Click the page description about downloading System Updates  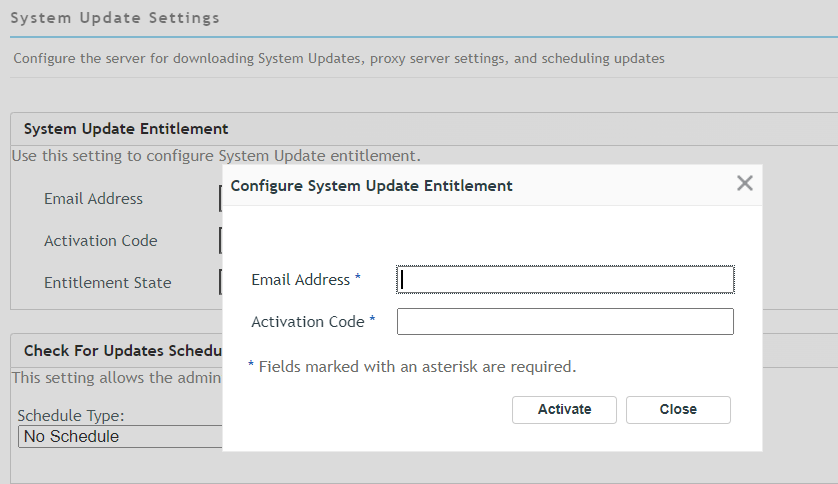(x=338, y=58)
